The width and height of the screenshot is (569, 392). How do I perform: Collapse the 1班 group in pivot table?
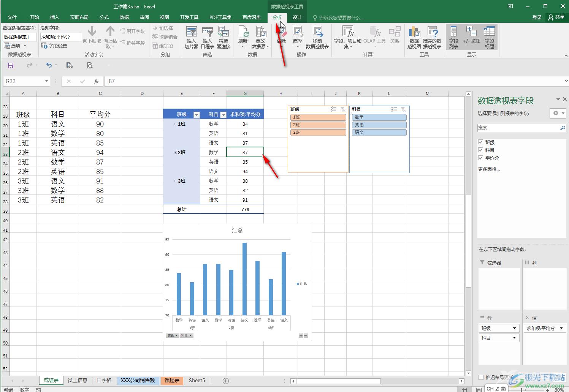point(176,124)
